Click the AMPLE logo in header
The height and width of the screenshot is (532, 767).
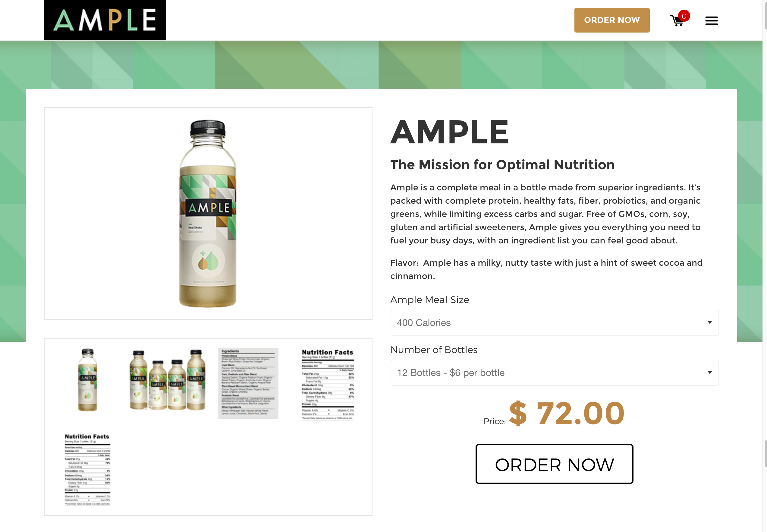pos(105,20)
